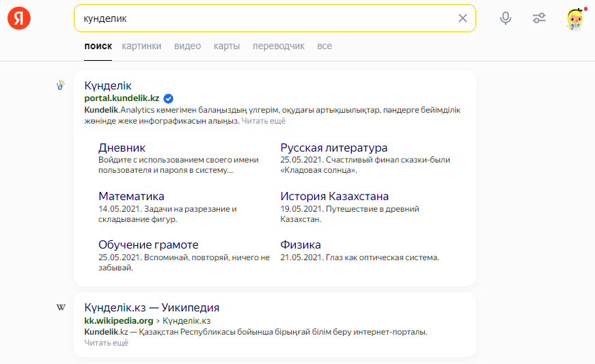Click the Kundelik site favicon
Viewport: 595px width, 364px height.
pos(61,85)
